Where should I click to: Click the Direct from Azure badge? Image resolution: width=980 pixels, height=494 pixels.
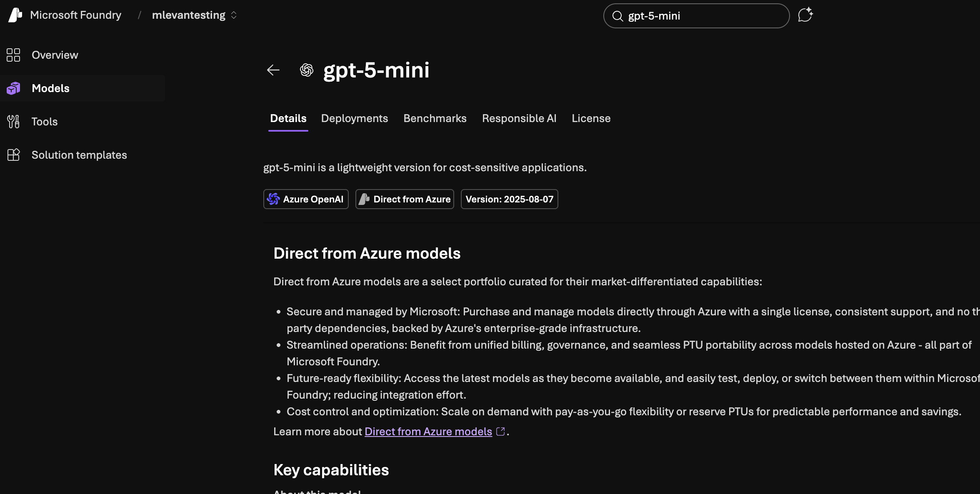[x=405, y=199]
